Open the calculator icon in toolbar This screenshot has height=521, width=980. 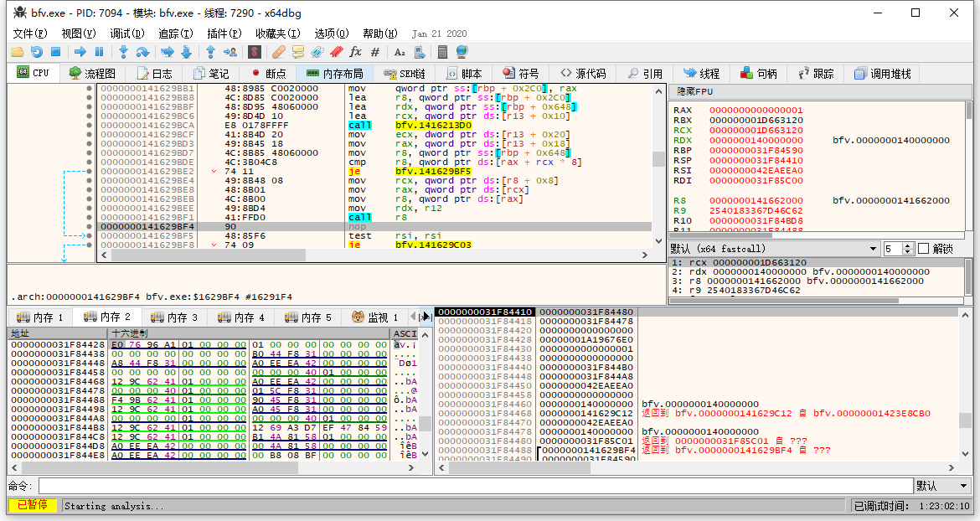click(x=443, y=52)
